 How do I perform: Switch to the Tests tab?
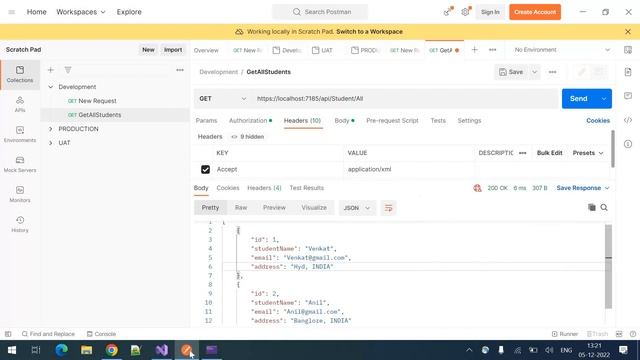[x=438, y=120]
